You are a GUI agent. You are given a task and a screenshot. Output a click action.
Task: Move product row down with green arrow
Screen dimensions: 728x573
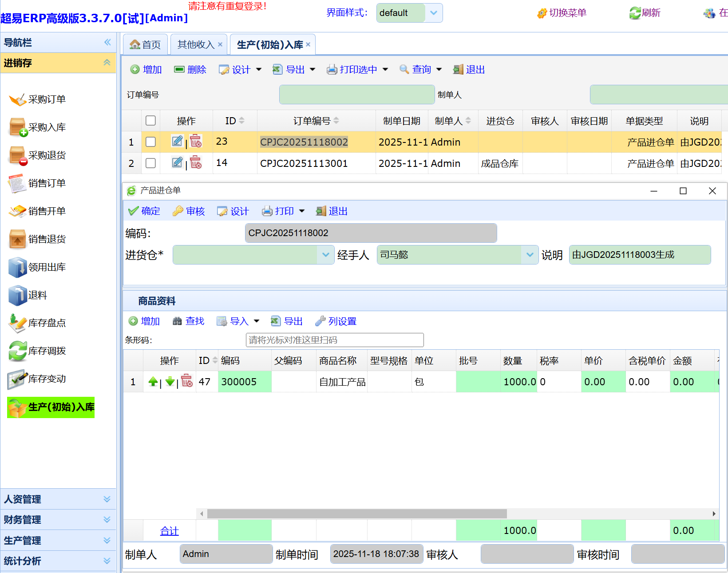[170, 381]
